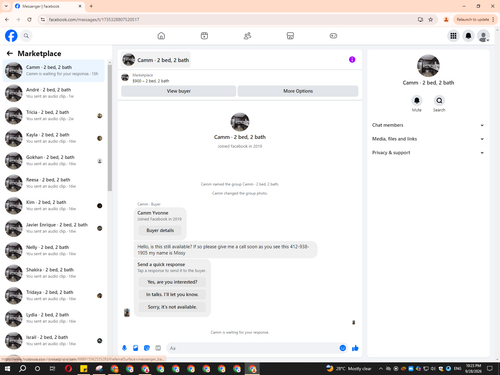Viewport: 500px width, 375px height.
Task: Open the Menu grid icon
Action: click(x=453, y=36)
